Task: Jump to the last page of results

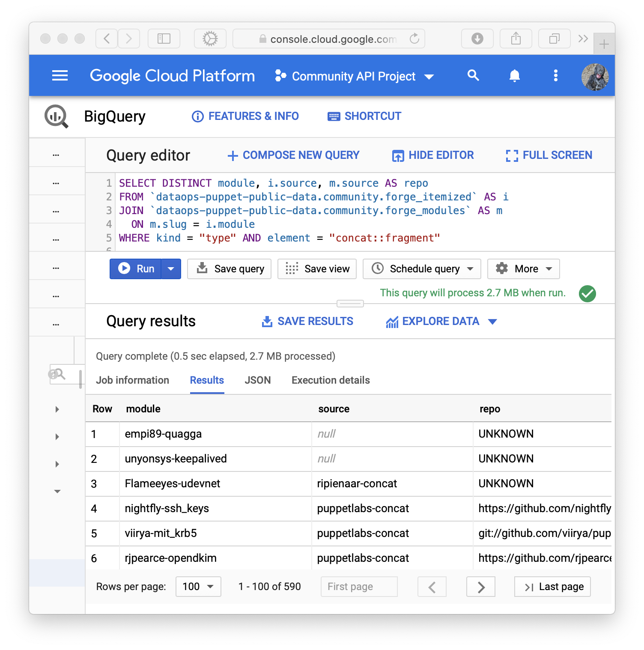Action: point(552,587)
